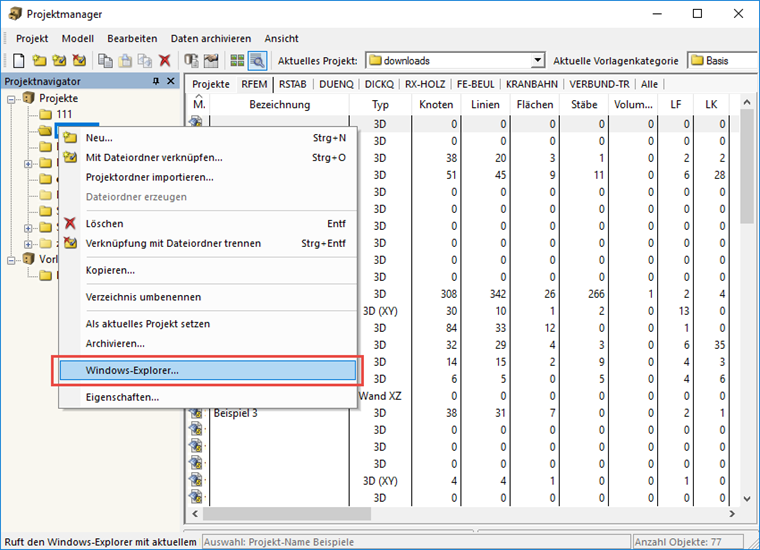
Task: Click the Wand XZ type cell
Action: (x=380, y=396)
